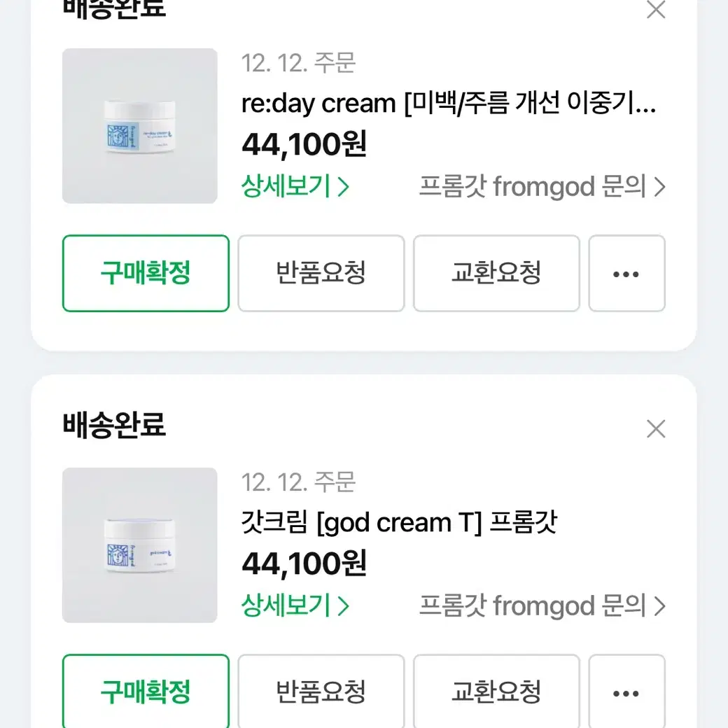
Task: View details of god cream order
Action: coord(295,605)
